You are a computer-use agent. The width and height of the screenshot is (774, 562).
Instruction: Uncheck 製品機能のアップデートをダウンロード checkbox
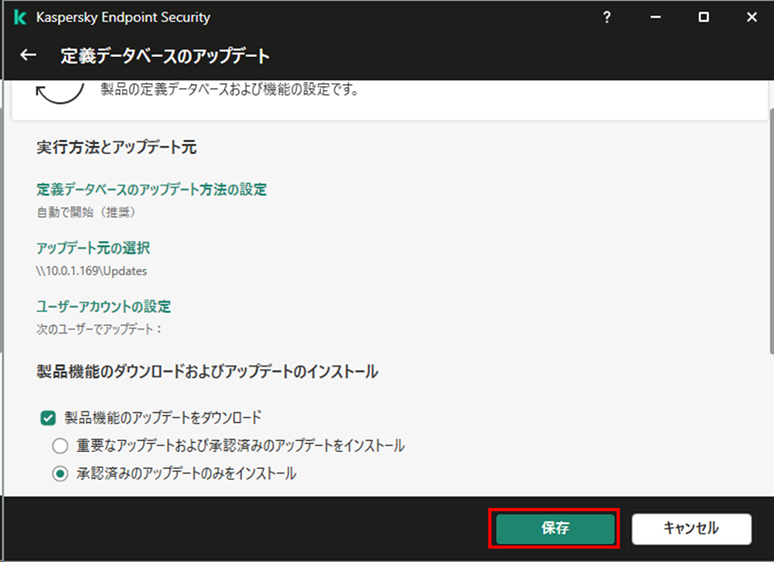tap(48, 418)
